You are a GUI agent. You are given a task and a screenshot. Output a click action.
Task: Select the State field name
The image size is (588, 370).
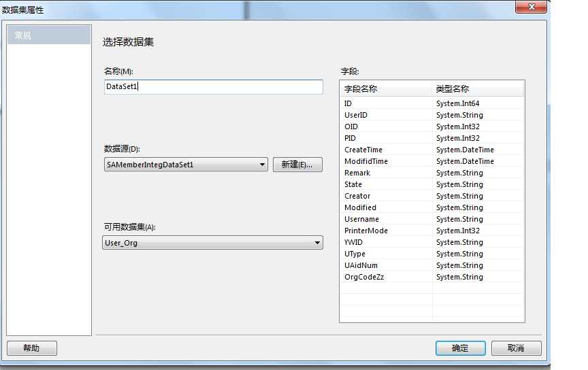pos(353,184)
